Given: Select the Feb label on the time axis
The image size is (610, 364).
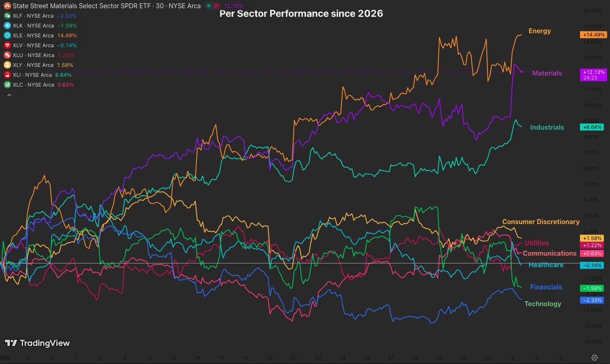Looking at the screenshot, I should click(489, 357).
